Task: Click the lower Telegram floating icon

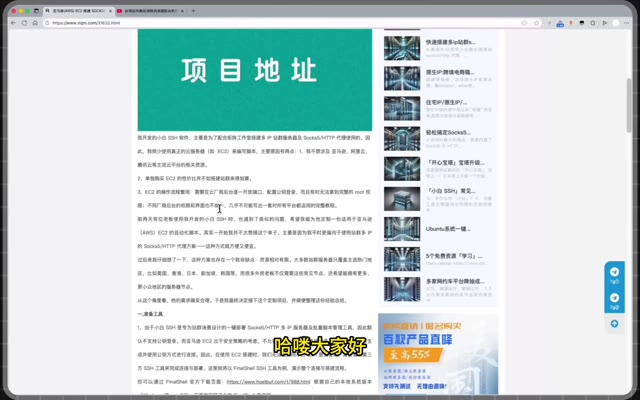Action: (614, 298)
